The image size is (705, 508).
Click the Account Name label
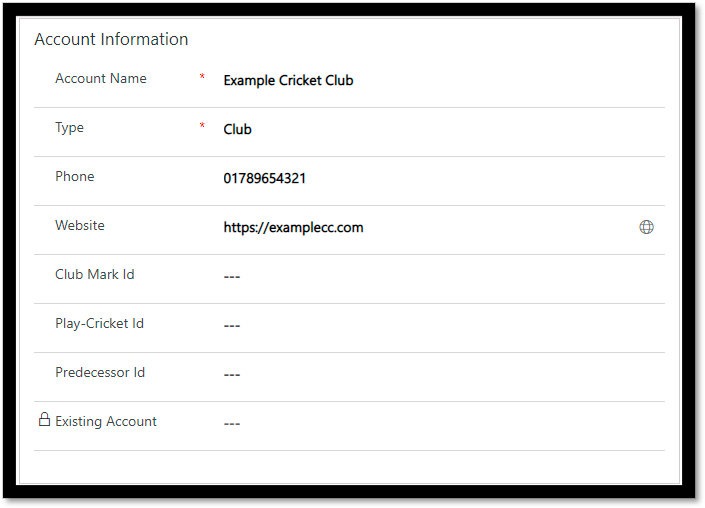(101, 78)
